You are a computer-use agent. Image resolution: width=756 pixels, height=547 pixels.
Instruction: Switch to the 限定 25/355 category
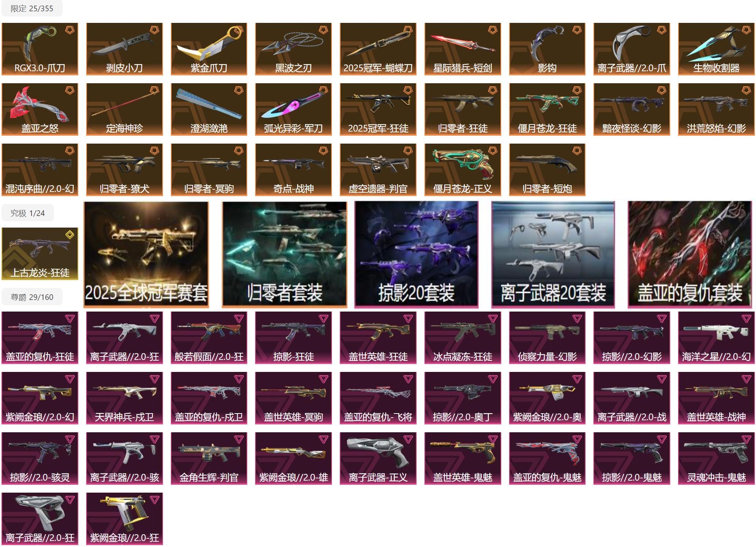(x=32, y=9)
